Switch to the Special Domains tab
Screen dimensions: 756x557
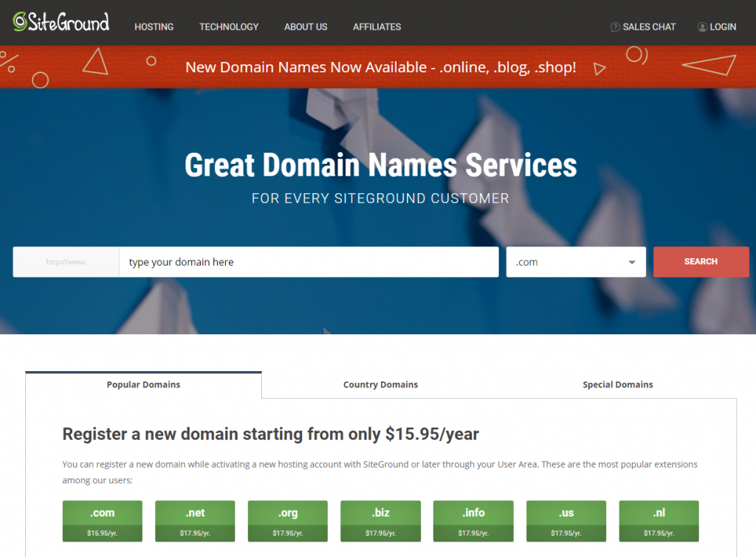pyautogui.click(x=618, y=384)
